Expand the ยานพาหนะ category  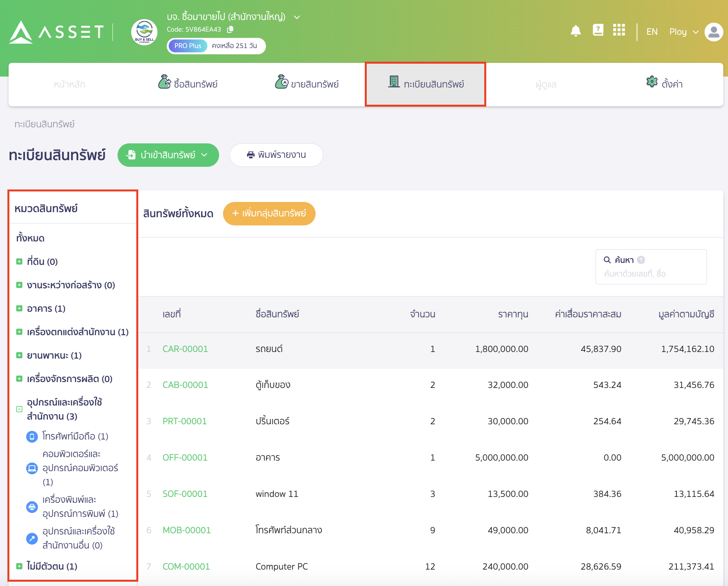[x=19, y=355]
